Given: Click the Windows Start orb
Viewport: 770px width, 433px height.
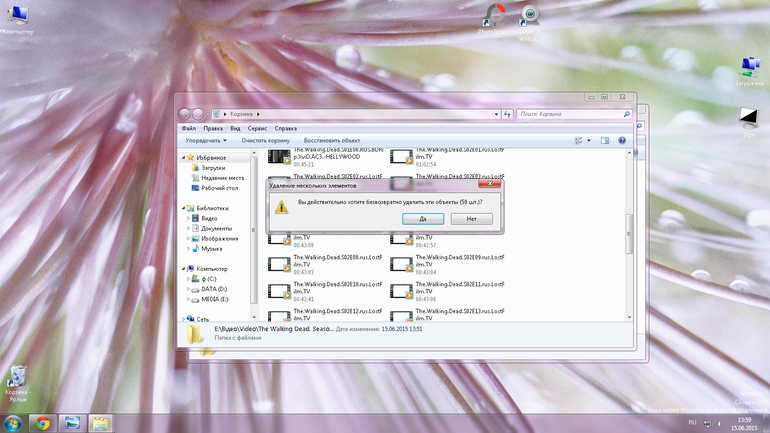Looking at the screenshot, I should coord(12,423).
